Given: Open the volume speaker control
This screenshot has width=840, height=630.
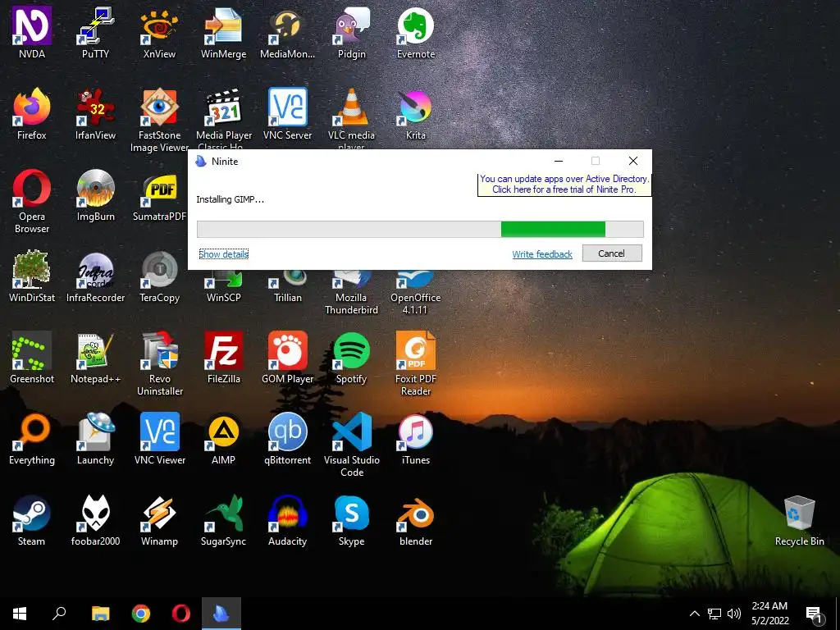Looking at the screenshot, I should click(734, 614).
